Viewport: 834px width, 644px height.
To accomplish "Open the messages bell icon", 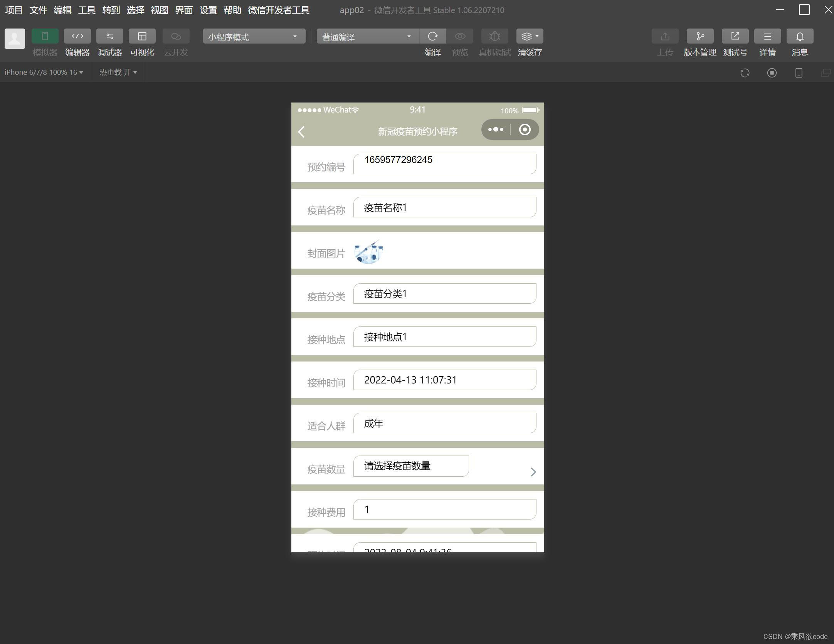I will coord(799,36).
